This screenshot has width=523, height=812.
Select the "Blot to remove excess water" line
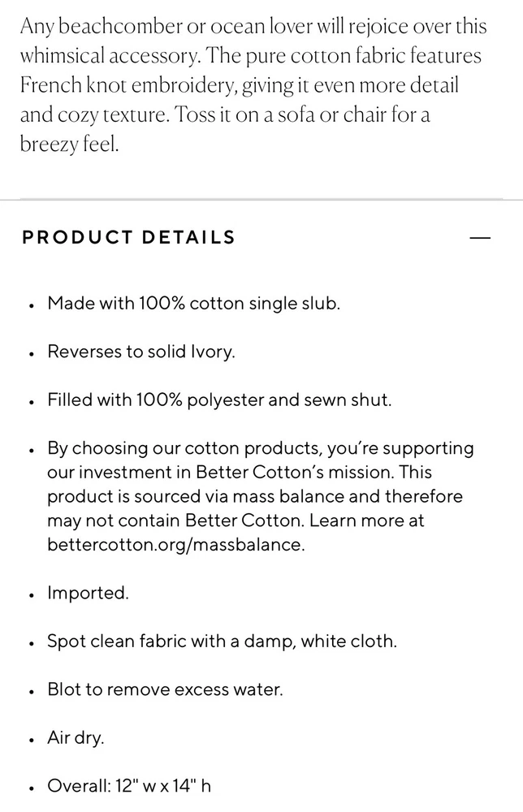(x=165, y=689)
